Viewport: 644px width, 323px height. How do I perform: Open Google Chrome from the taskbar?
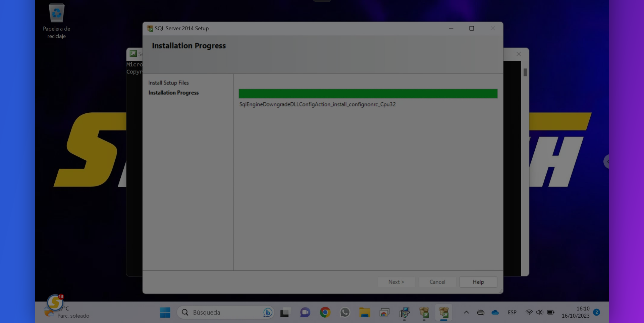point(325,312)
